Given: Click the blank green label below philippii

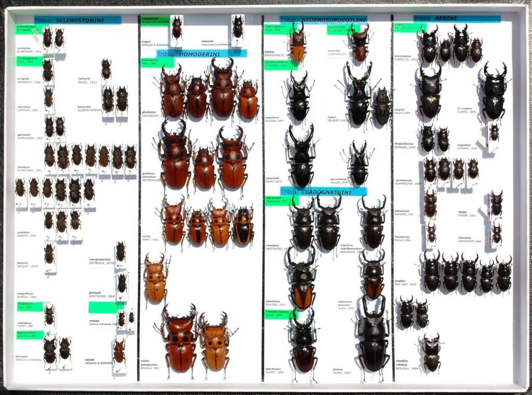Looking at the screenshot, I should click(105, 307).
